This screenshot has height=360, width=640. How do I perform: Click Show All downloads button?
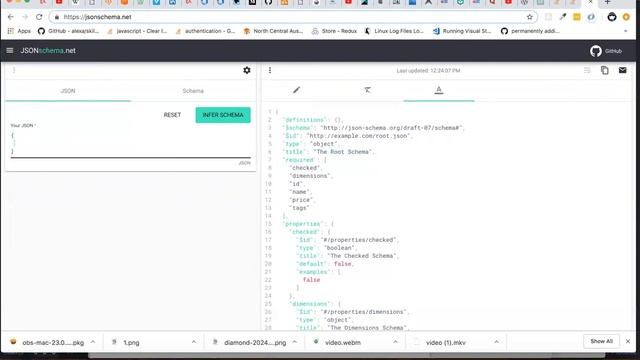(602, 341)
